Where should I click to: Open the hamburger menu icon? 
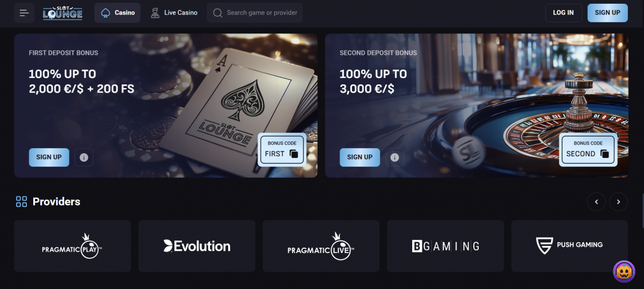click(24, 13)
